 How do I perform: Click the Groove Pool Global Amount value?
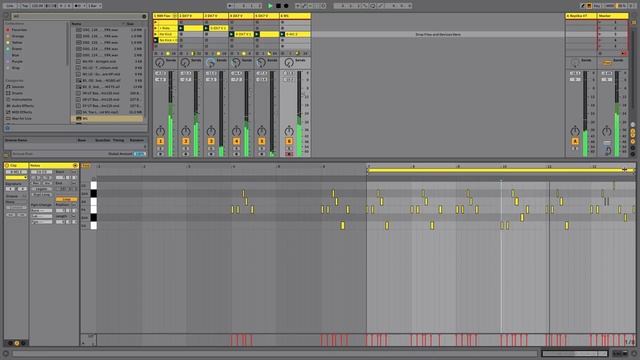click(x=140, y=154)
